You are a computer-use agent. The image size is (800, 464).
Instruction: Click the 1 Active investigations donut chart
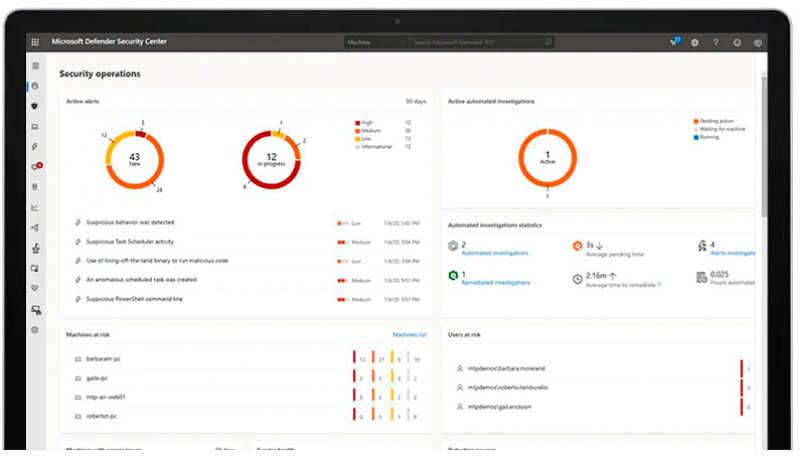[547, 158]
